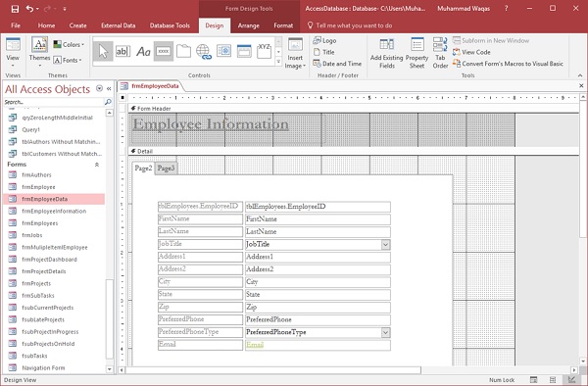Open All Access Objects pane menu arrow
Screen dimensions: 588x386
click(x=99, y=88)
